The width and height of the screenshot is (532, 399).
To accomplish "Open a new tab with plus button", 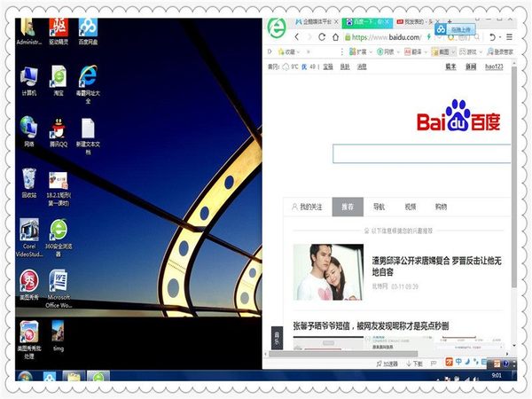I will pos(450,21).
